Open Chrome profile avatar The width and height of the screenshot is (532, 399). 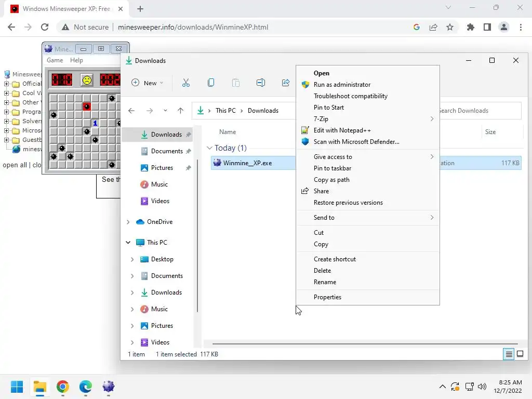tap(504, 27)
